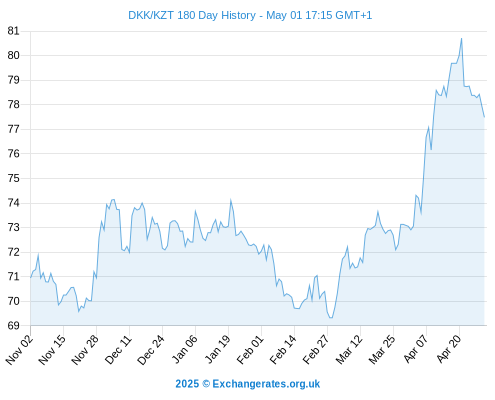Click the 81 y-axis value label
The width and height of the screenshot is (495, 400).
tap(13, 31)
